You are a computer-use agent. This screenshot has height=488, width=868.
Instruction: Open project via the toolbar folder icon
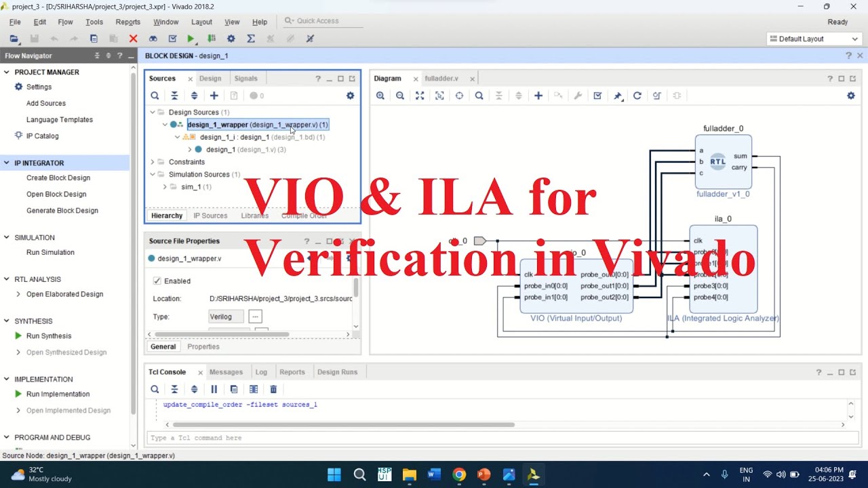14,39
